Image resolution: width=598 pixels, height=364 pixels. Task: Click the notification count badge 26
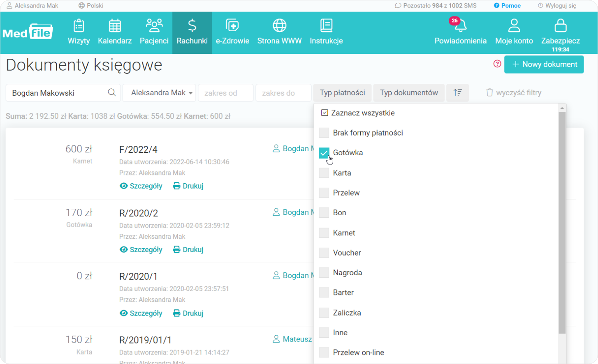(454, 21)
